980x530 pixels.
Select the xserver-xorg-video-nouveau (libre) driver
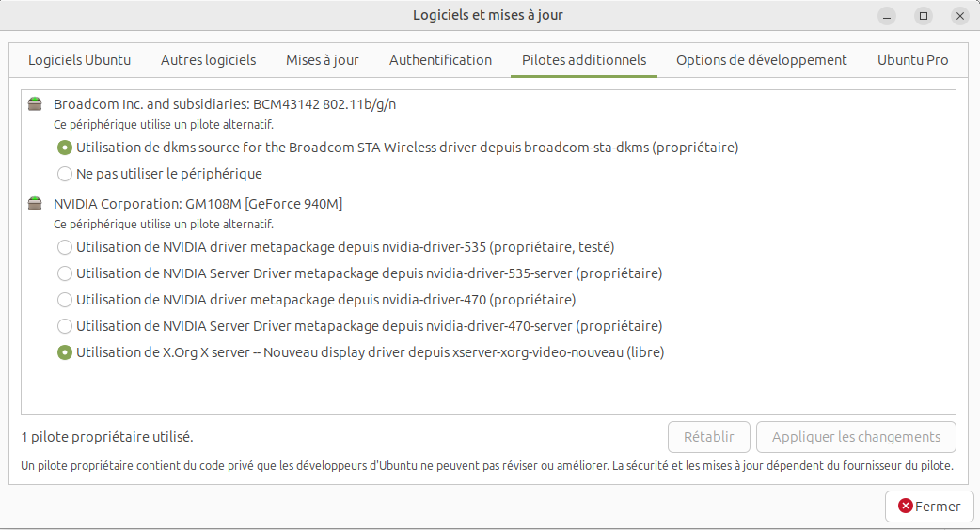coord(360,352)
